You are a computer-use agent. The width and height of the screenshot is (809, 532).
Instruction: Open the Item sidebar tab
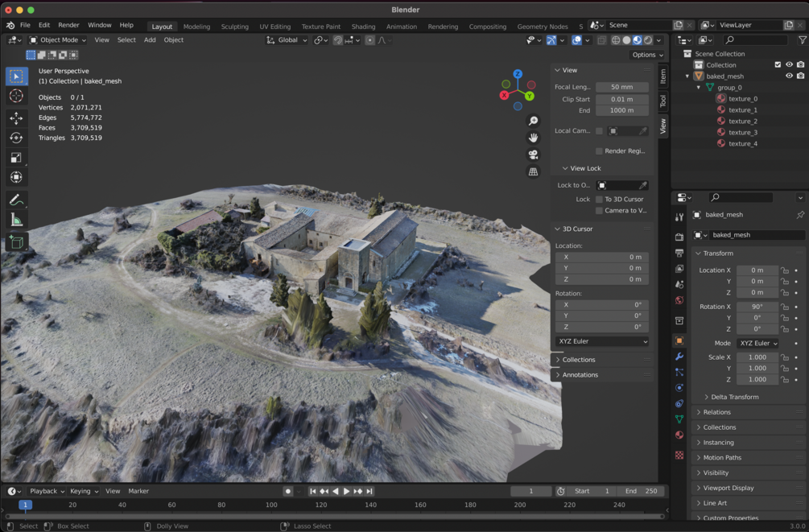[663, 76]
